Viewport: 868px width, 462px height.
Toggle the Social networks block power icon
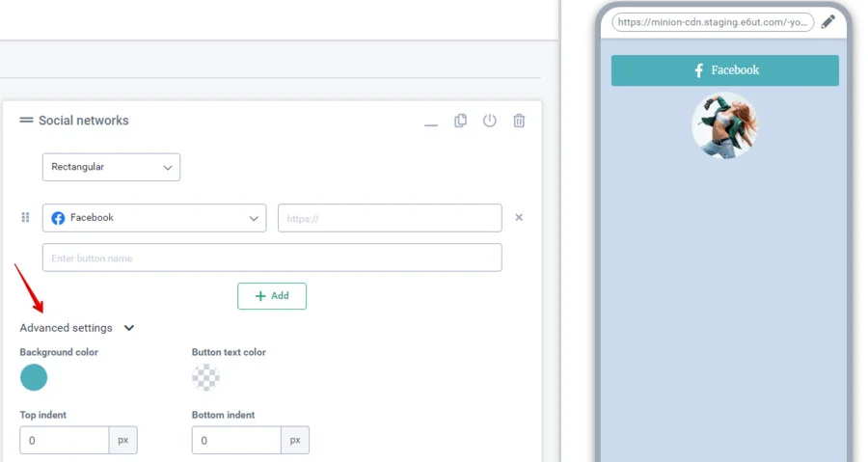coord(490,121)
